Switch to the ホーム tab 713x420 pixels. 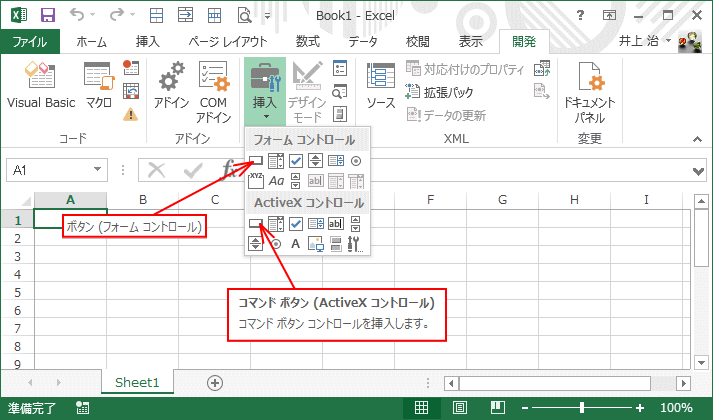coord(91,42)
